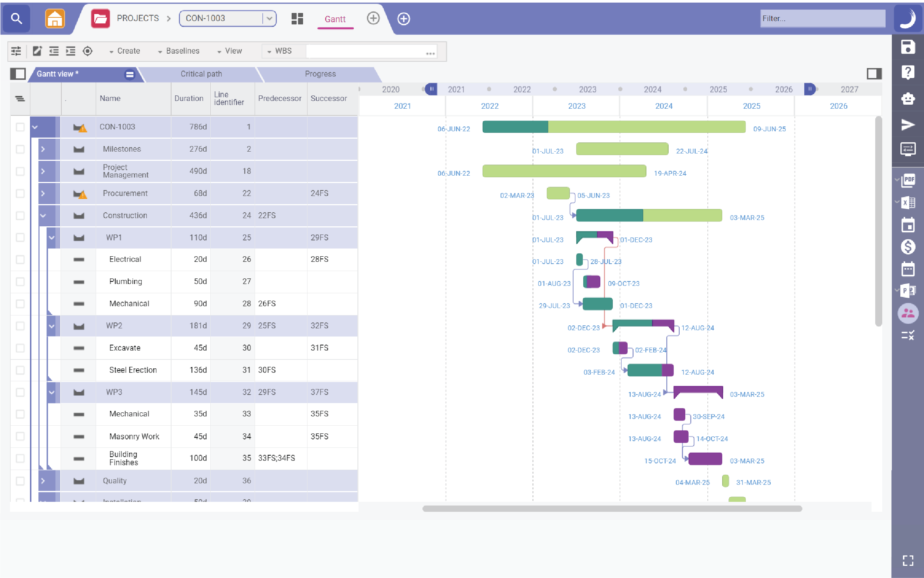Click the outdent task toolbar icon
The image size is (924, 578).
click(x=54, y=51)
